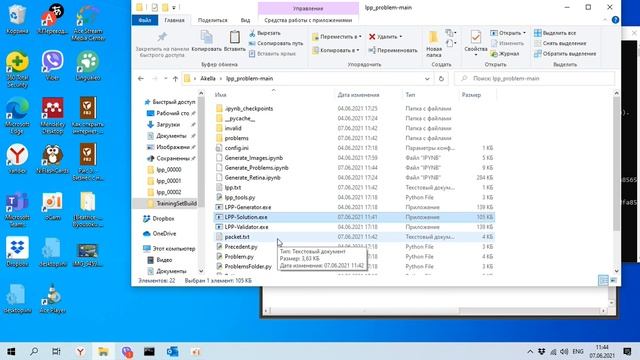The width and height of the screenshot is (640, 360).
Task: Click the Переименовать command
Action: tap(393, 50)
